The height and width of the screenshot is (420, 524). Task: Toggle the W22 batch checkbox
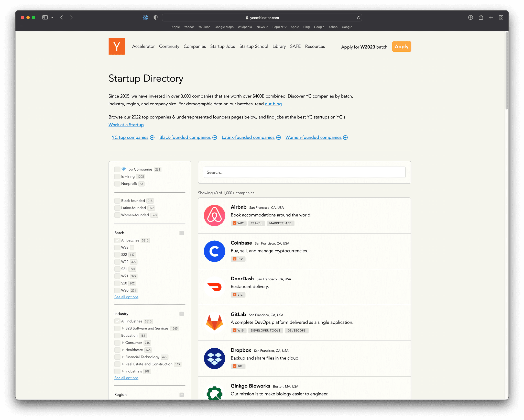[x=117, y=262]
